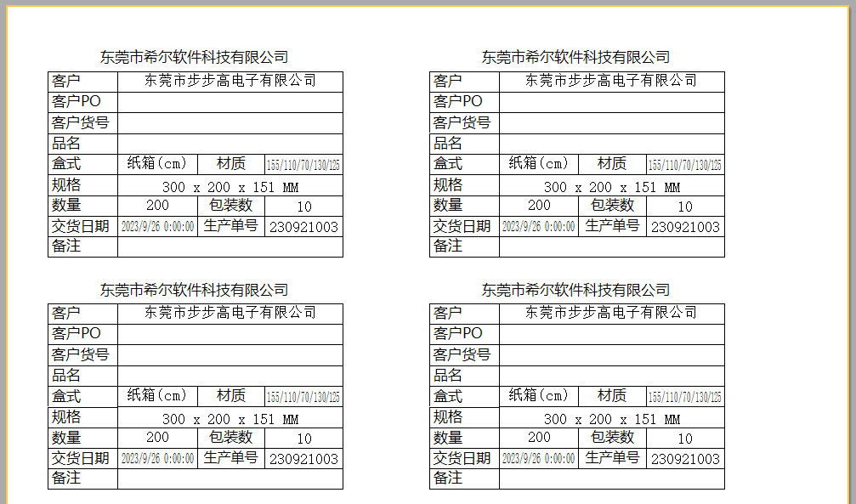The height and width of the screenshot is (504, 856).
Task: Select 300 x 200 x 151 MM in top-right label
Action: point(612,187)
